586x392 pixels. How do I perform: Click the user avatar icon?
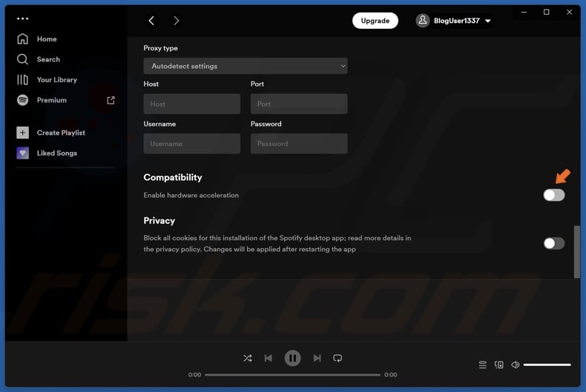pyautogui.click(x=423, y=21)
